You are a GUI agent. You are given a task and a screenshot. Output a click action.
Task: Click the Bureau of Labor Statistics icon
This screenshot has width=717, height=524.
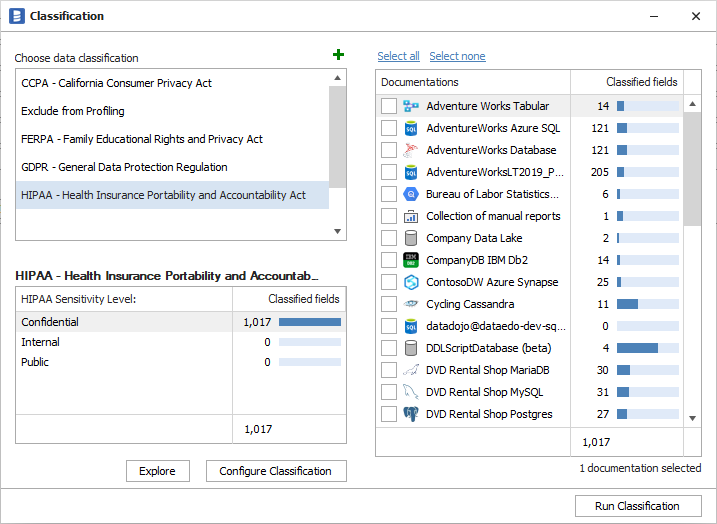(x=410, y=194)
